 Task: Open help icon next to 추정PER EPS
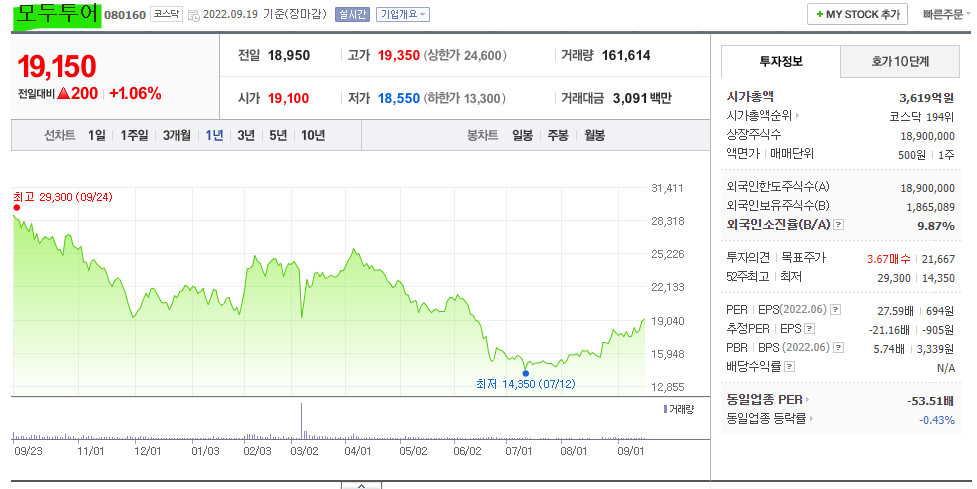coord(809,328)
